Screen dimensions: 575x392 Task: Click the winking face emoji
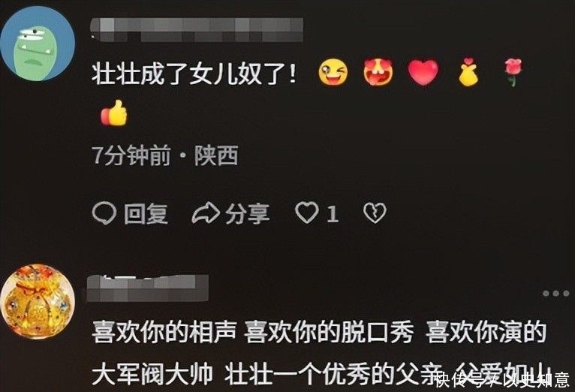pos(333,72)
